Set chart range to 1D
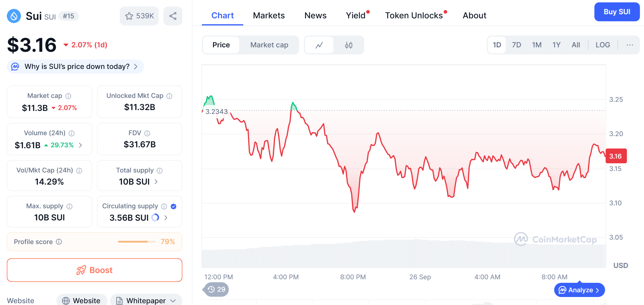The image size is (644, 305). (x=497, y=45)
